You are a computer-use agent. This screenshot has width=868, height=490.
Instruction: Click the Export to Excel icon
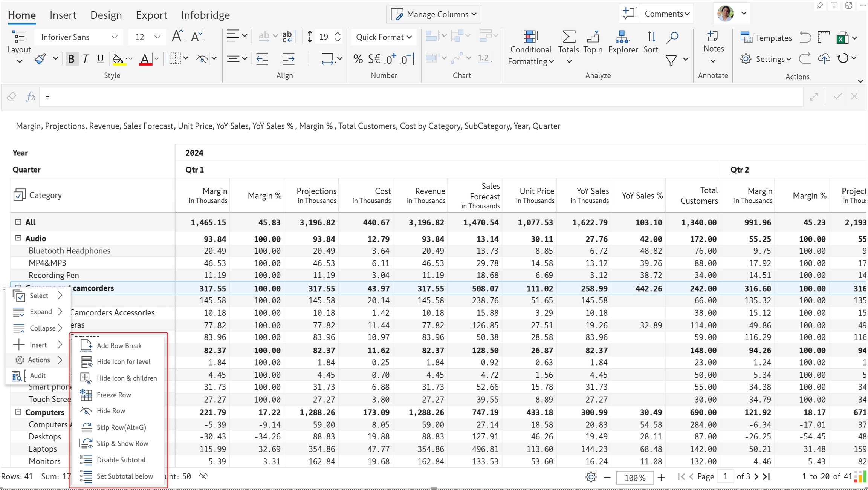tap(842, 38)
